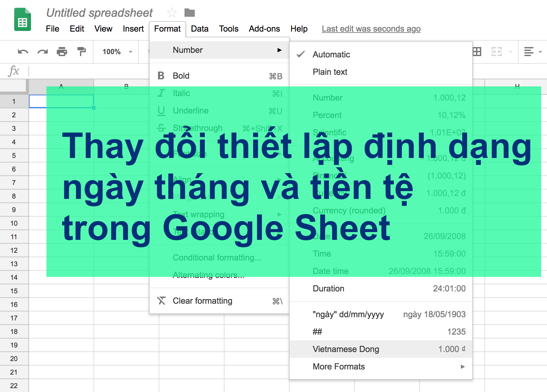Click Duration in the Number submenu

[x=328, y=289]
